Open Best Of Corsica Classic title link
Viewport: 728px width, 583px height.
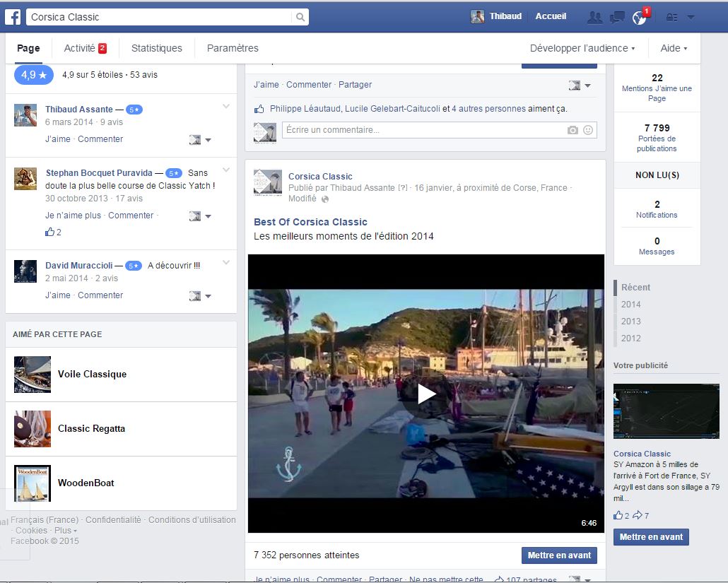coord(310,222)
